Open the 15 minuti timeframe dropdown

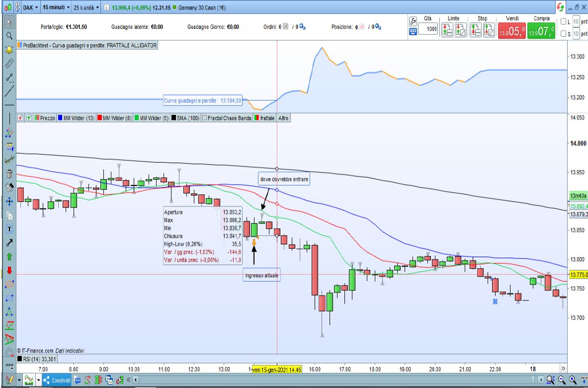pos(56,7)
